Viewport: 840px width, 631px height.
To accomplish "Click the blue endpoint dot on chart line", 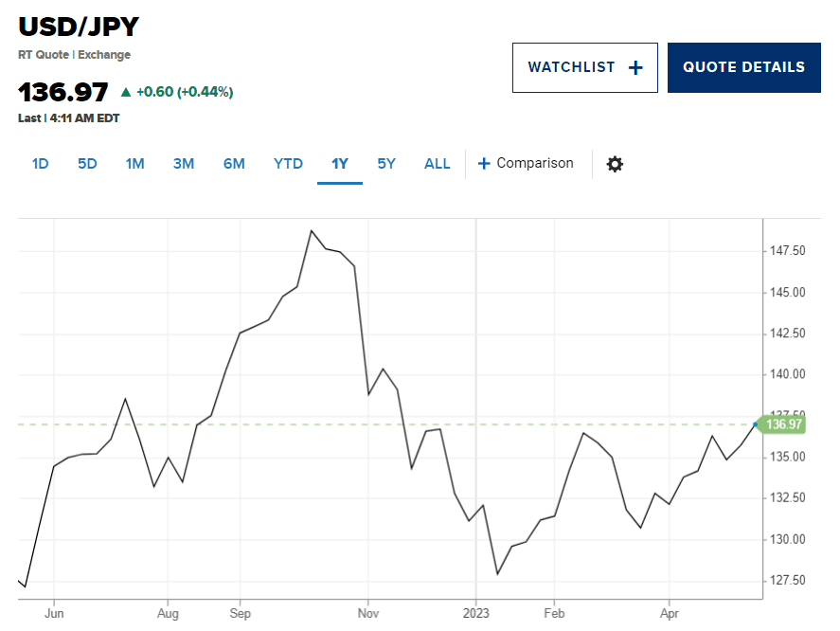I will click(756, 424).
